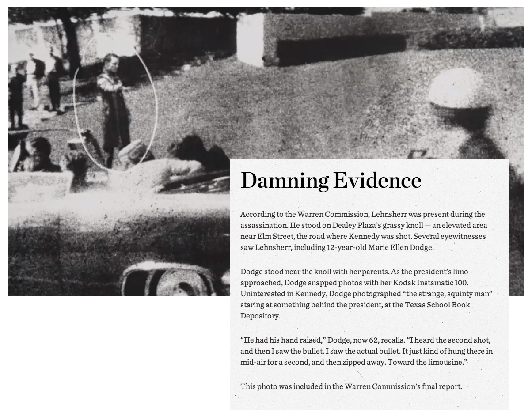Click the paragraph beginning "Dodge stood near the knoll"
Image resolution: width=532 pixels, height=416 pixels.
(x=366, y=293)
